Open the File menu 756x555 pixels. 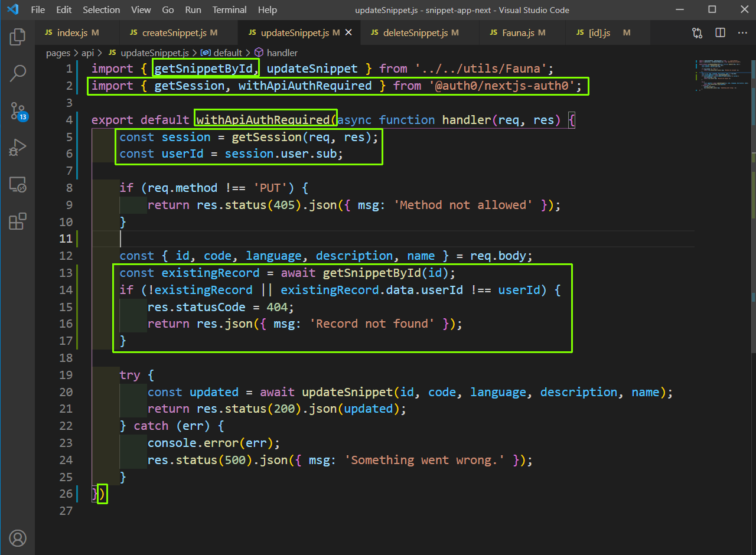[x=37, y=9]
